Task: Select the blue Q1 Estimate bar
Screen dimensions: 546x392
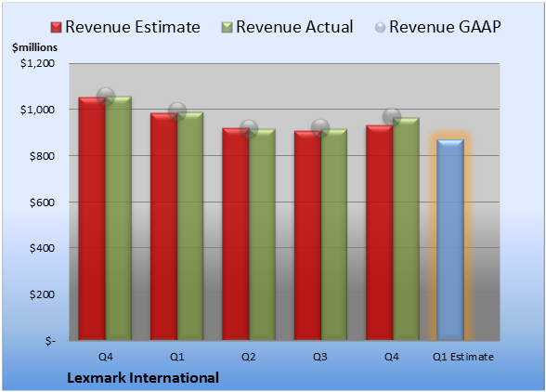Action: coord(450,240)
